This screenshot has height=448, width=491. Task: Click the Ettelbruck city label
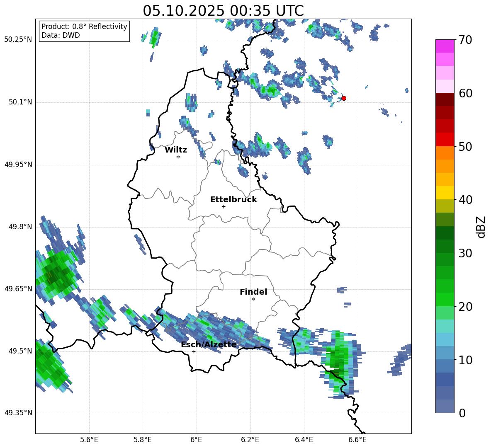[233, 200]
